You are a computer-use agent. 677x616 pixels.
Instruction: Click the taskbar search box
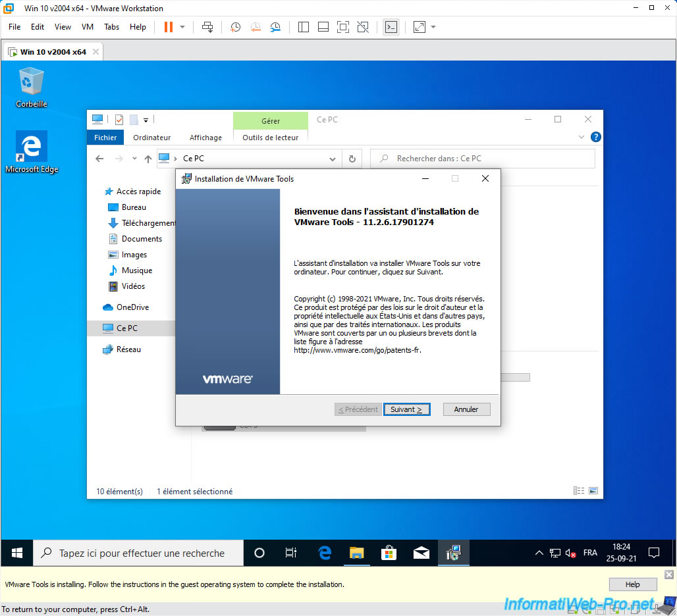click(x=138, y=553)
